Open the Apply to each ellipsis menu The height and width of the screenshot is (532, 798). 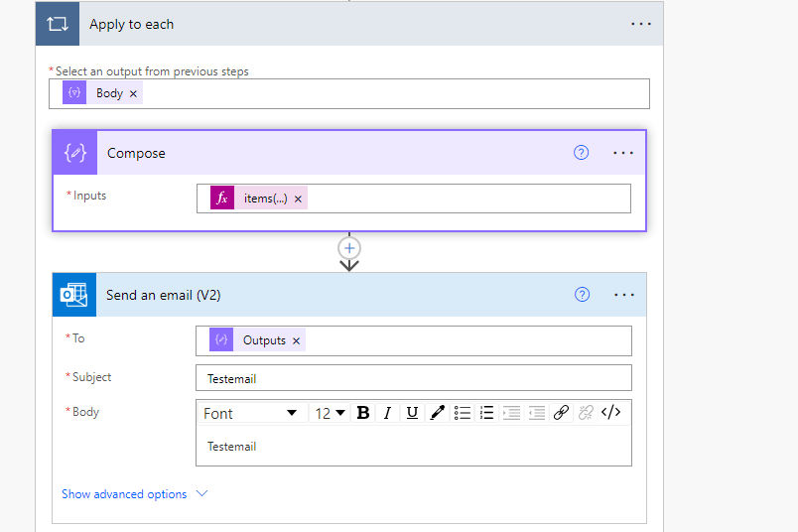641,24
